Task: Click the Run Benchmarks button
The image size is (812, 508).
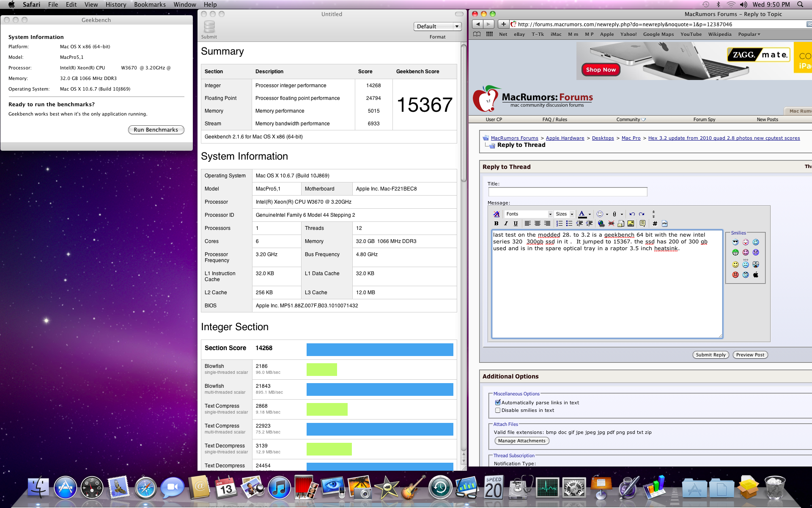Action: click(x=156, y=130)
